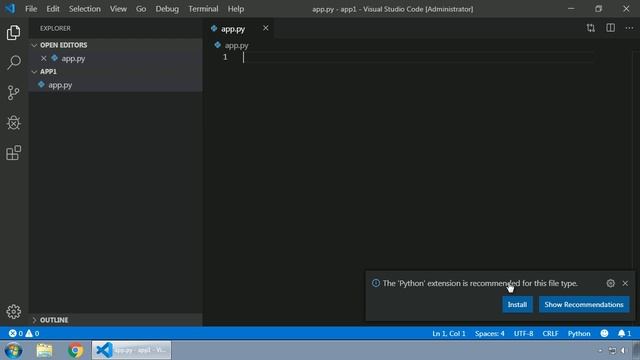Open Google Chrome from the taskbar

coord(76,350)
